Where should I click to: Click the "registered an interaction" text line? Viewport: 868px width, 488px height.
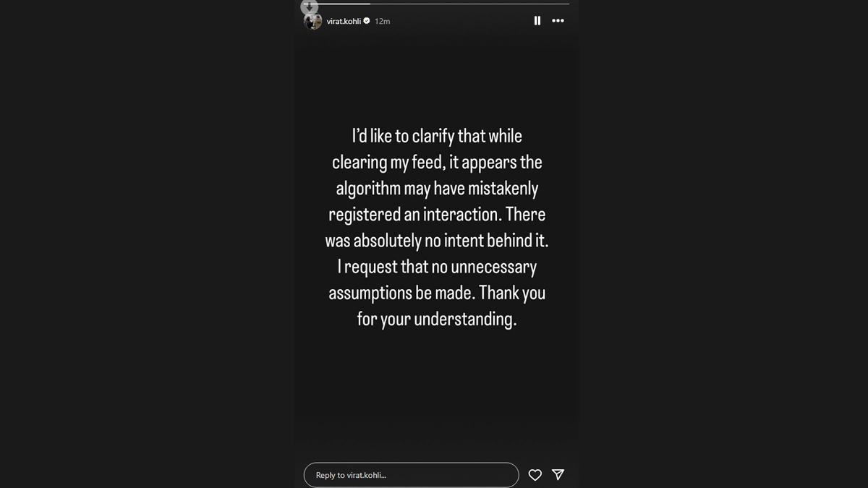[436, 215]
